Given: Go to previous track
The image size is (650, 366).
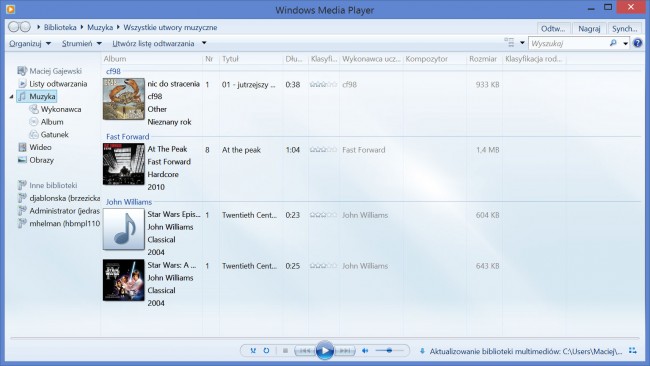Looking at the screenshot, I should [x=305, y=351].
